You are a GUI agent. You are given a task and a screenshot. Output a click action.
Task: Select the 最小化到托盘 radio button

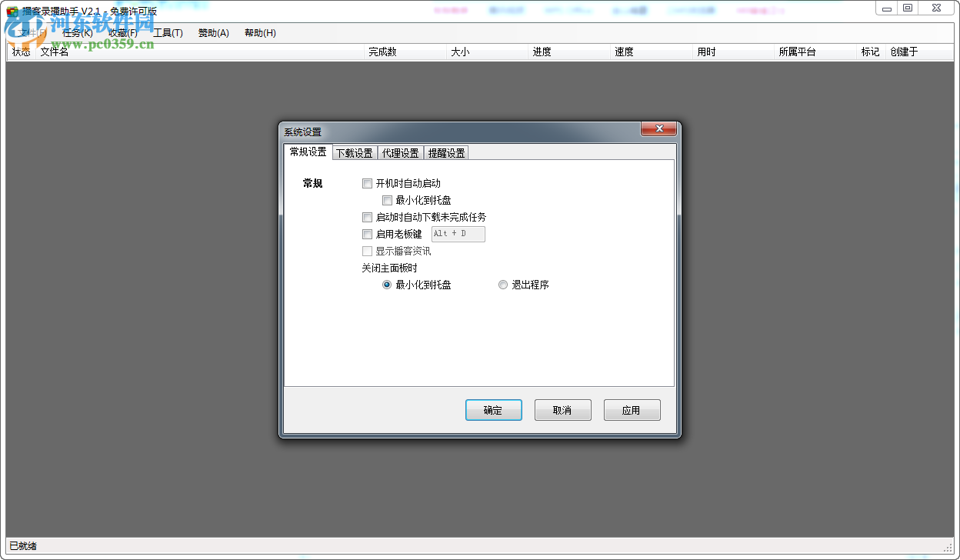387,285
